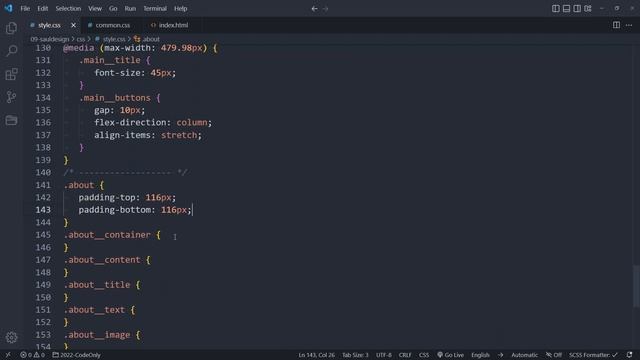Image resolution: width=640 pixels, height=360 pixels.
Task: Open the Search view in activity bar
Action: [11, 51]
